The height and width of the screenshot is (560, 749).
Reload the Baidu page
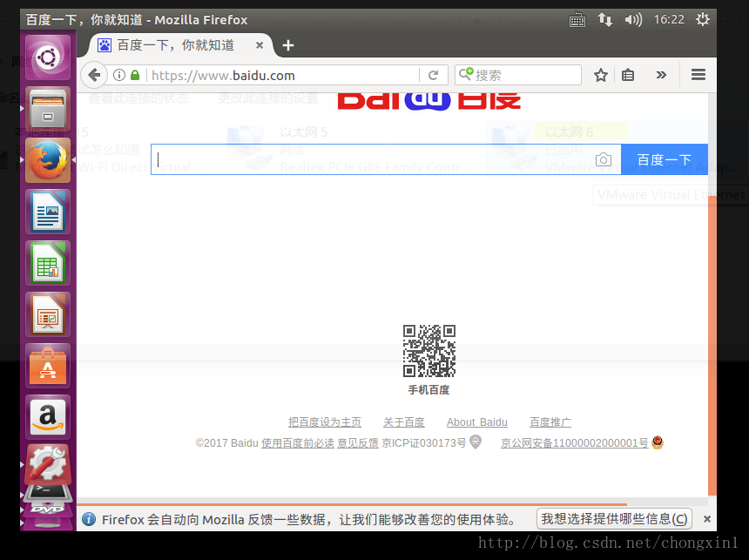coord(433,75)
